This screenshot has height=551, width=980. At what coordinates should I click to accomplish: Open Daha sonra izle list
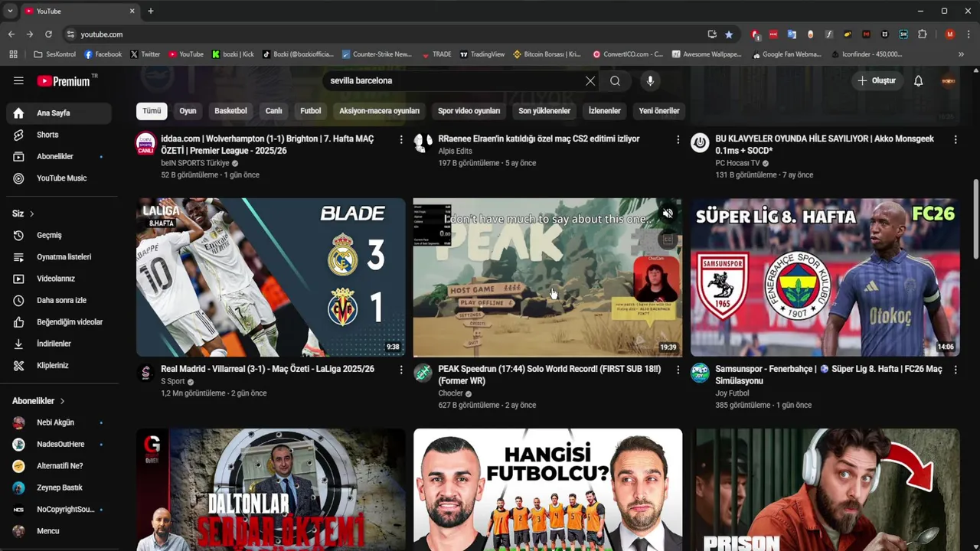[59, 300]
